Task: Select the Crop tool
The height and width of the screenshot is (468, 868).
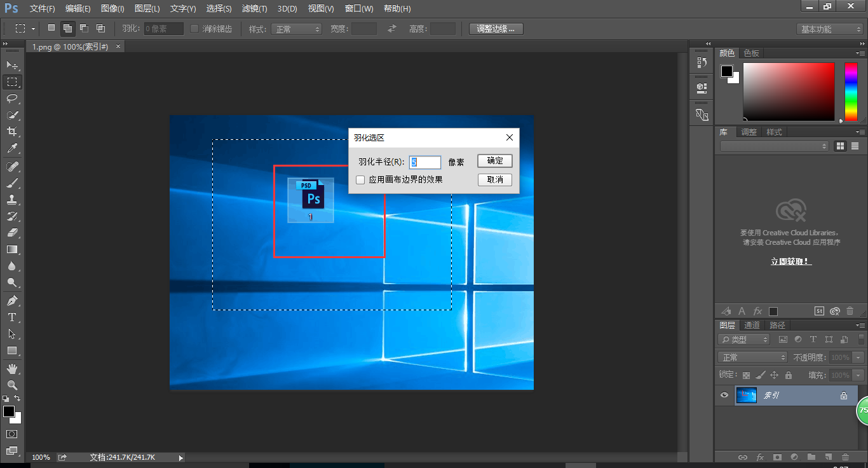Action: [12, 132]
